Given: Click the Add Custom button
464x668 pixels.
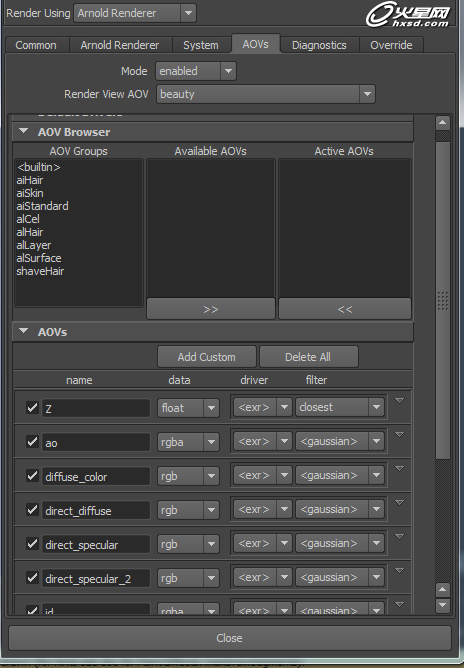Looking at the screenshot, I should coord(207,357).
